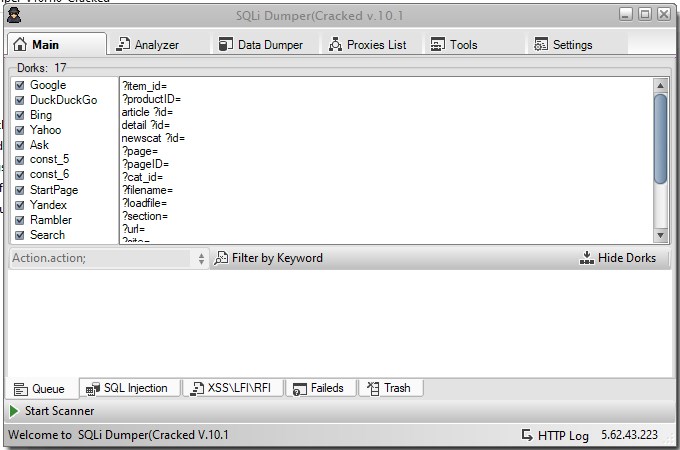Click the dork line "?pageID="
Screen dimensions: 680x450
point(146,164)
